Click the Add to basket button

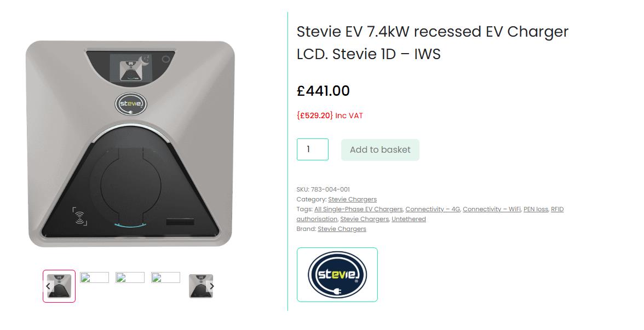point(380,150)
